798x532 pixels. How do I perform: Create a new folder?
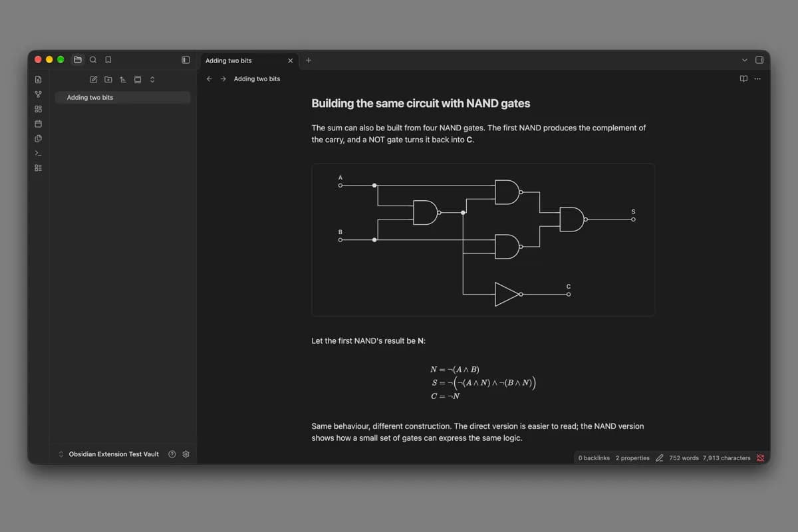tap(108, 79)
